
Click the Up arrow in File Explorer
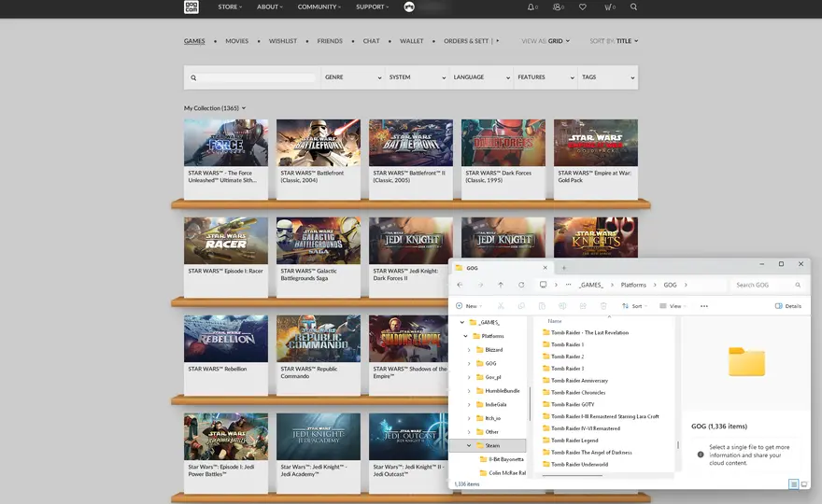pos(501,285)
